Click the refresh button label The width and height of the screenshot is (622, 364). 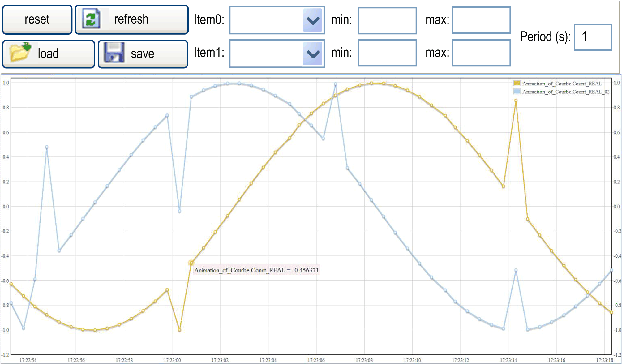[131, 19]
